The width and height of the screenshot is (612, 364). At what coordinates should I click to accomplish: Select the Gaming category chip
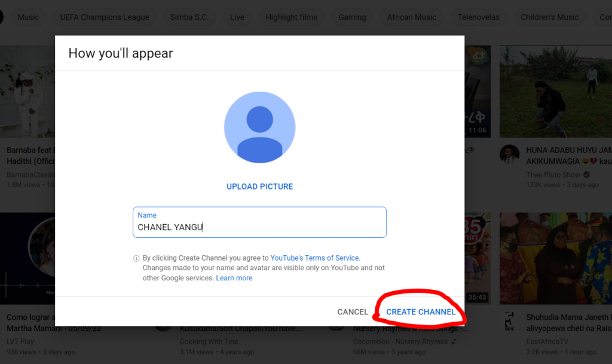(x=352, y=17)
